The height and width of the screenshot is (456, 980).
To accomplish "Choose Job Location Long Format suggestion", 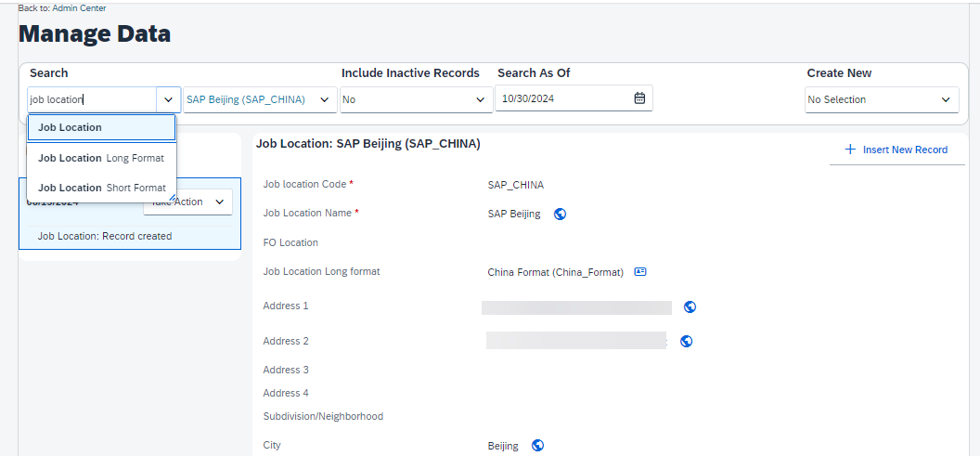I will click(102, 158).
